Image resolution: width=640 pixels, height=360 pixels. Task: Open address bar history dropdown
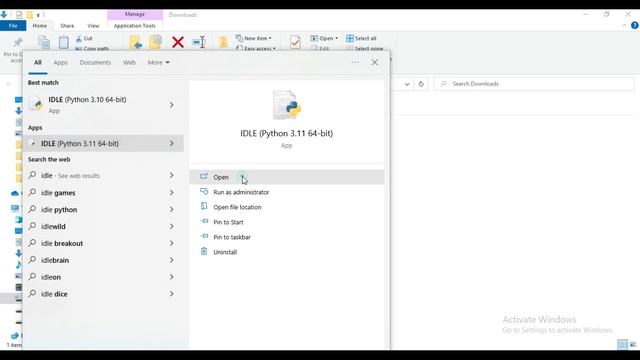click(x=407, y=84)
